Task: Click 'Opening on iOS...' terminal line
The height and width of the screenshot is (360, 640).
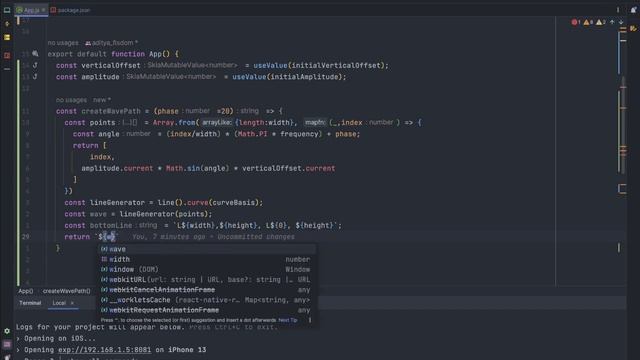Action: point(60,338)
